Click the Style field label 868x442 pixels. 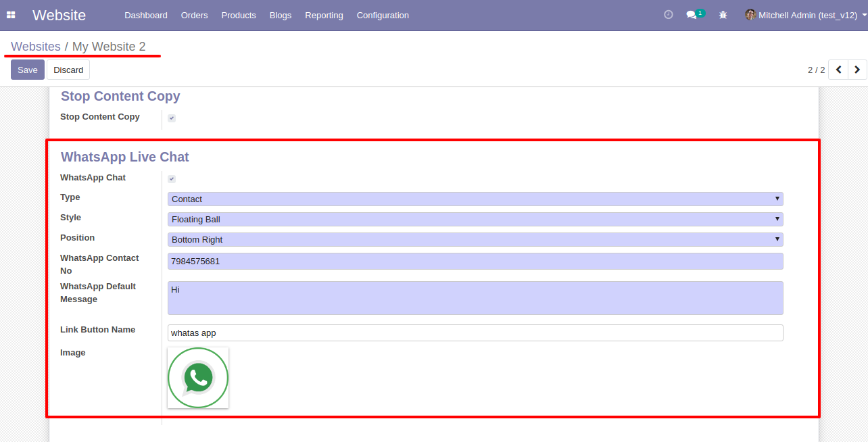pyautogui.click(x=70, y=218)
